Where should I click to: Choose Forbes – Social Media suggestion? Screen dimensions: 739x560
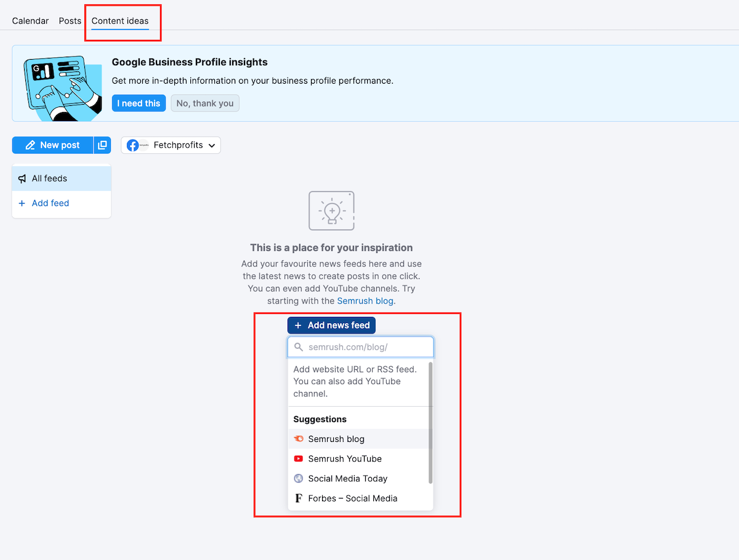point(358,498)
